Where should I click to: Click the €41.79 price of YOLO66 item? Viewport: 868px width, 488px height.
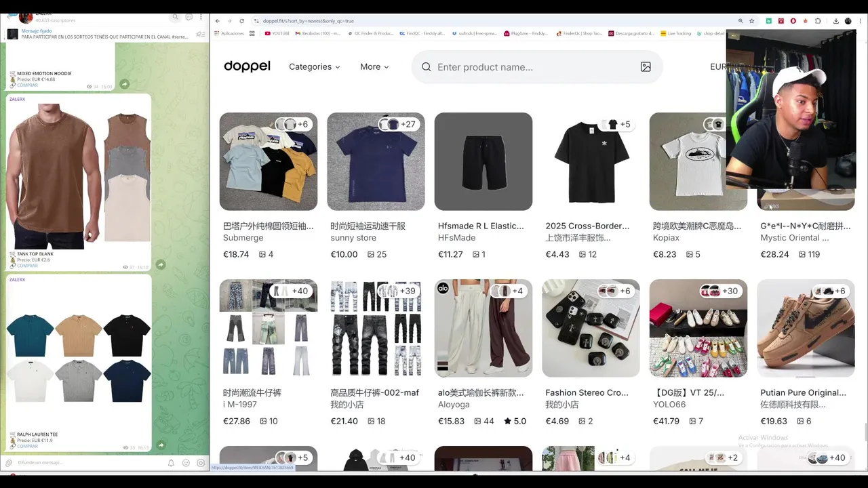click(665, 421)
